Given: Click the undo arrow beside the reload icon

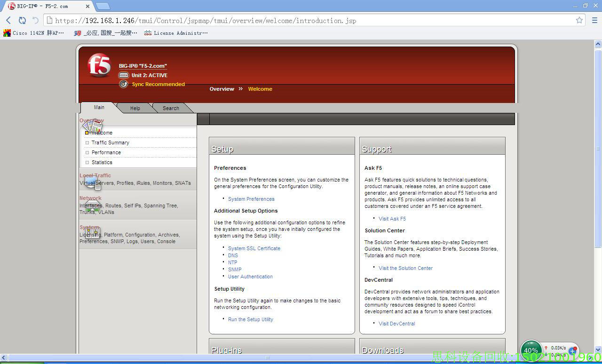Looking at the screenshot, I should coord(35,20).
